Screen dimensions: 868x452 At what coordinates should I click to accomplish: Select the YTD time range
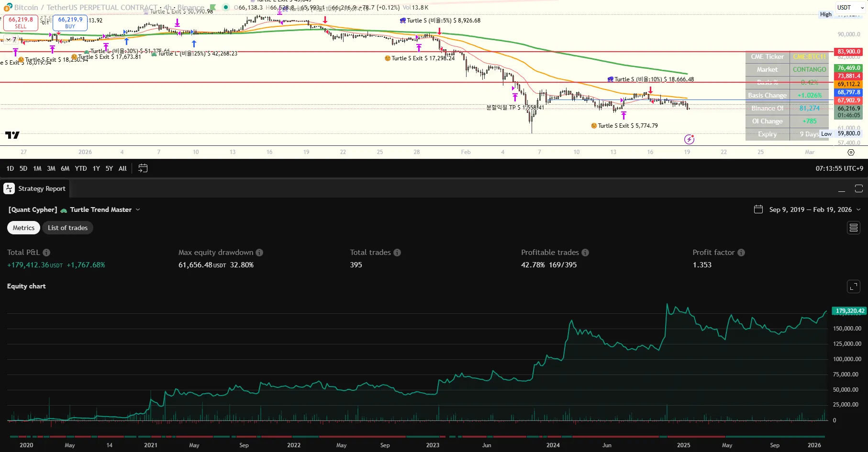pos(81,168)
